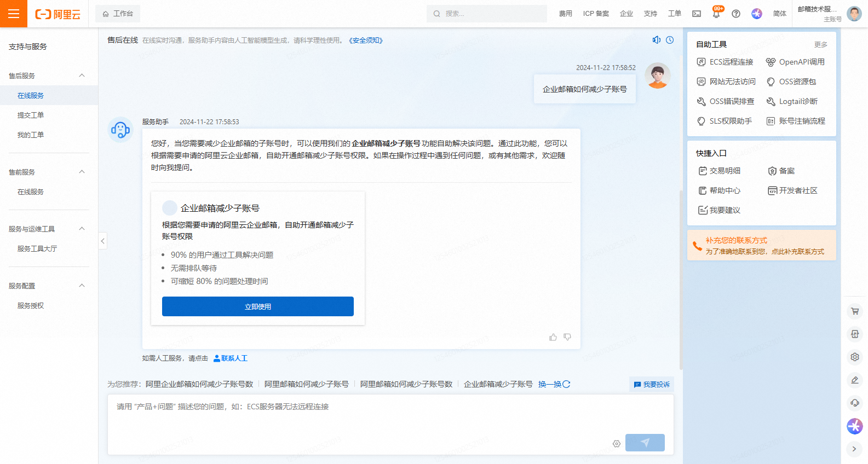Open ICP 备案 in top navigation

[596, 14]
